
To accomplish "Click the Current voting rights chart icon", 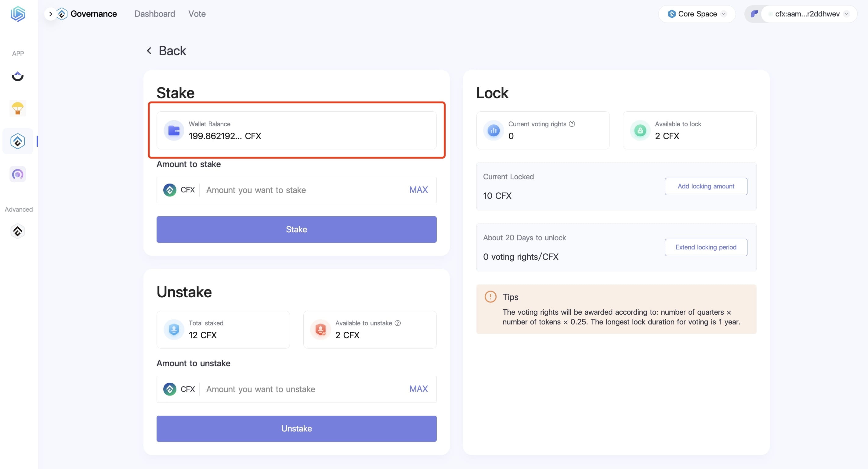I will [494, 130].
